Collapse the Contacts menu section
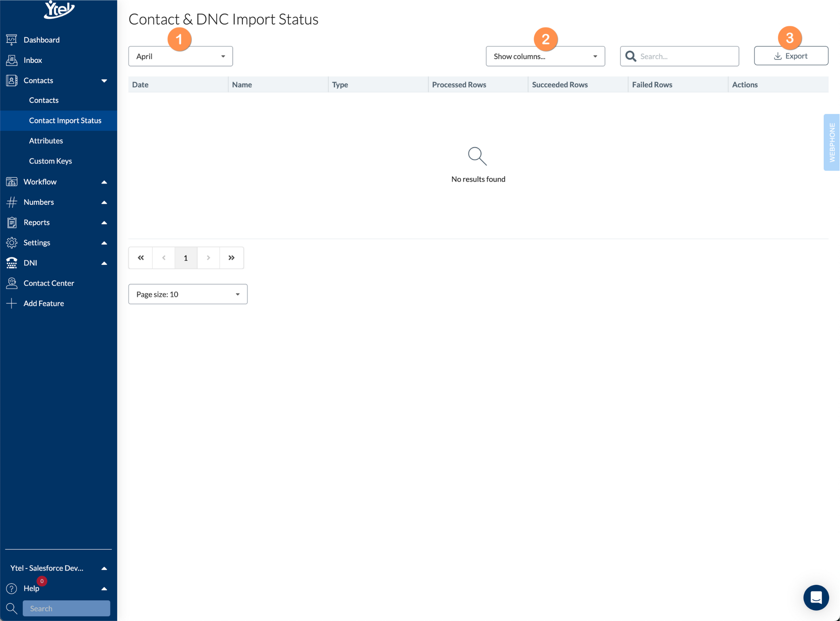This screenshot has width=840, height=621. [x=104, y=80]
